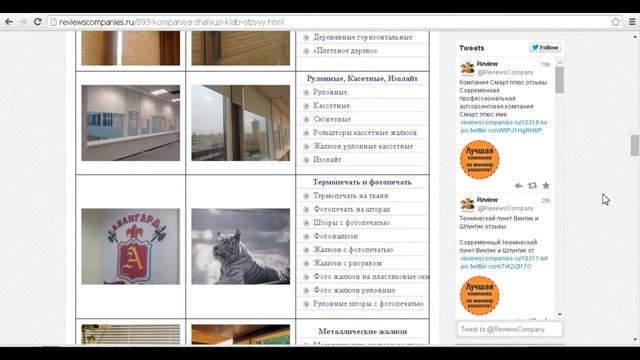640x360 pixels.
Task: Open Лучшая компания badge in first tweet
Action: click(480, 160)
